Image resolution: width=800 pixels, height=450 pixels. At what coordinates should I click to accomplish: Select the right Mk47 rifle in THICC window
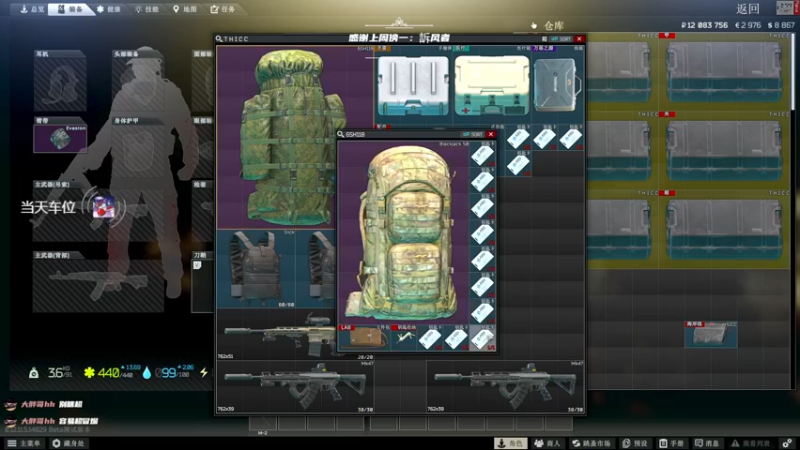coord(505,386)
